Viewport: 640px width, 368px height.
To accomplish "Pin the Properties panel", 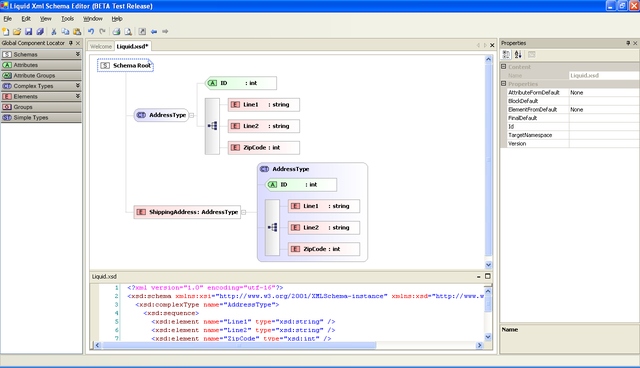I will pos(628,43).
